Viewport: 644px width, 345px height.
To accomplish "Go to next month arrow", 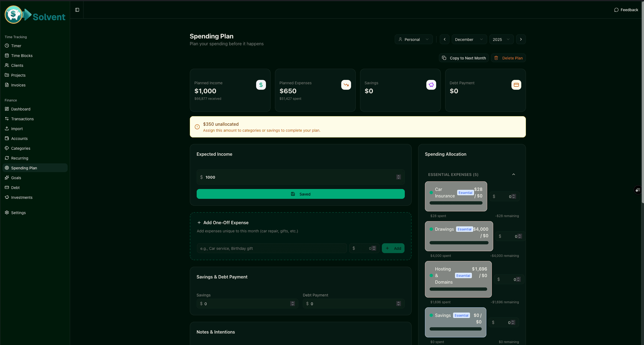I will 521,39.
